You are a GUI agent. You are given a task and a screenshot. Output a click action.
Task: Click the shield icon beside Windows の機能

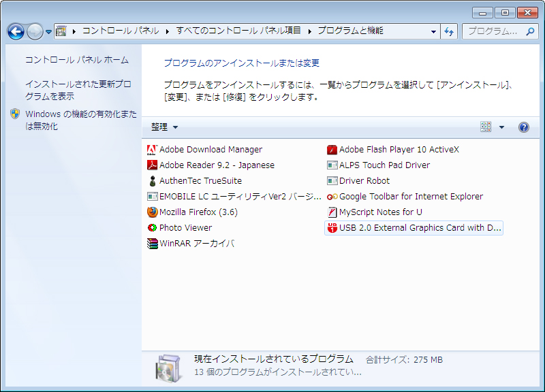15,114
